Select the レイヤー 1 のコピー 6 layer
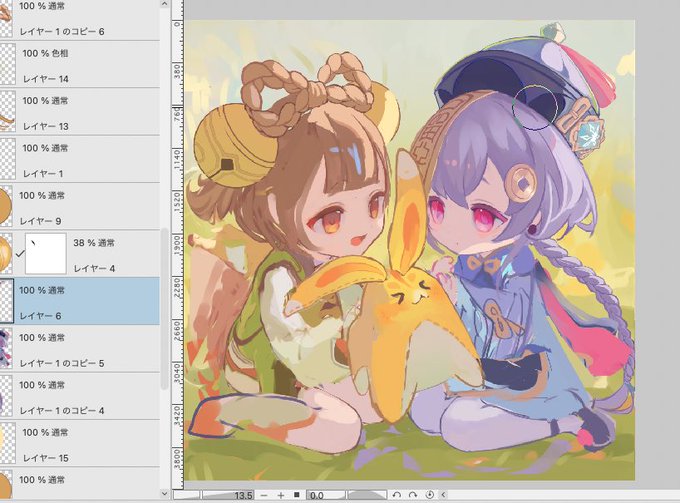Image resolution: width=680 pixels, height=503 pixels. click(x=80, y=20)
